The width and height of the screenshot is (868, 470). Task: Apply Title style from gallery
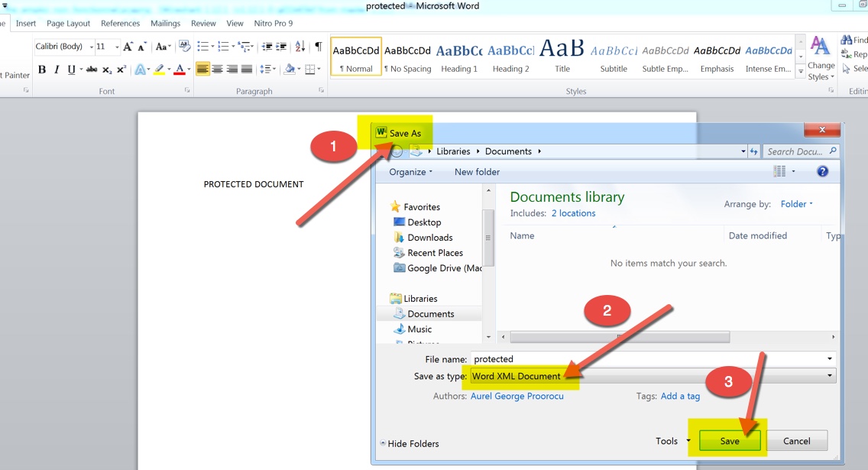pyautogui.click(x=562, y=56)
